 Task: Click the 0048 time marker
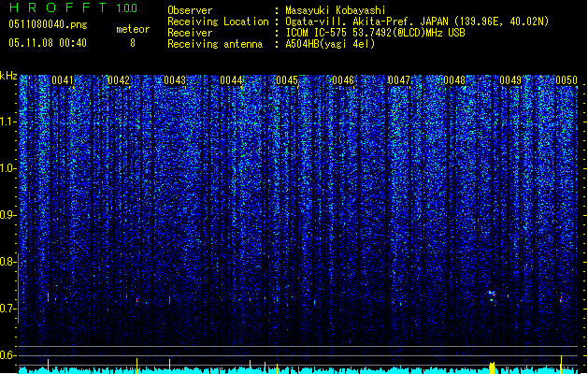[454, 80]
